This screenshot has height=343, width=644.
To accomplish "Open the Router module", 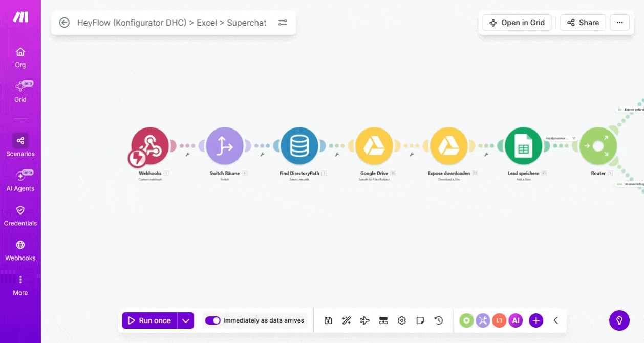I will [x=598, y=146].
